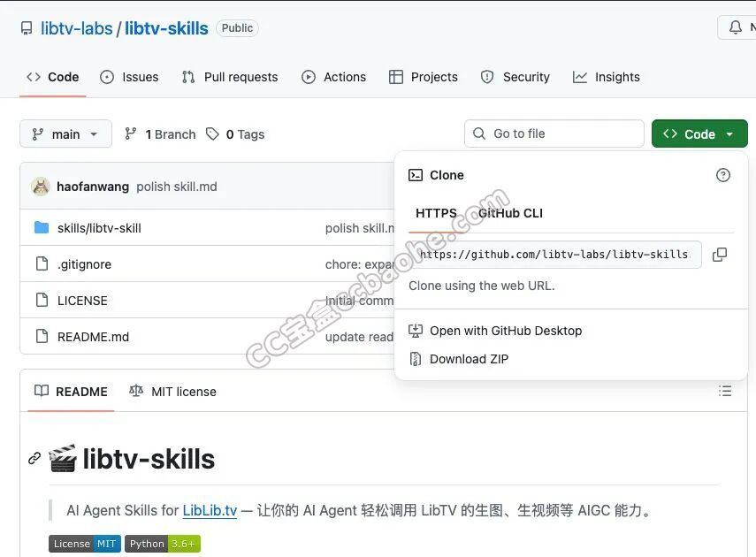Choose Download ZIP
This screenshot has width=756, height=557.
pyautogui.click(x=459, y=359)
